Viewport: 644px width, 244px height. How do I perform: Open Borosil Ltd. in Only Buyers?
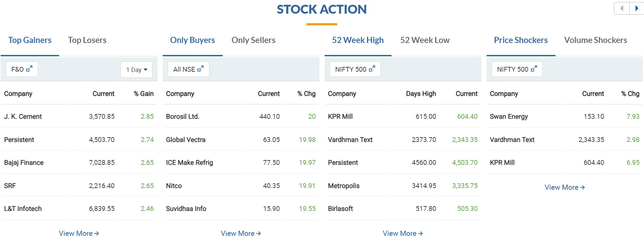[182, 117]
